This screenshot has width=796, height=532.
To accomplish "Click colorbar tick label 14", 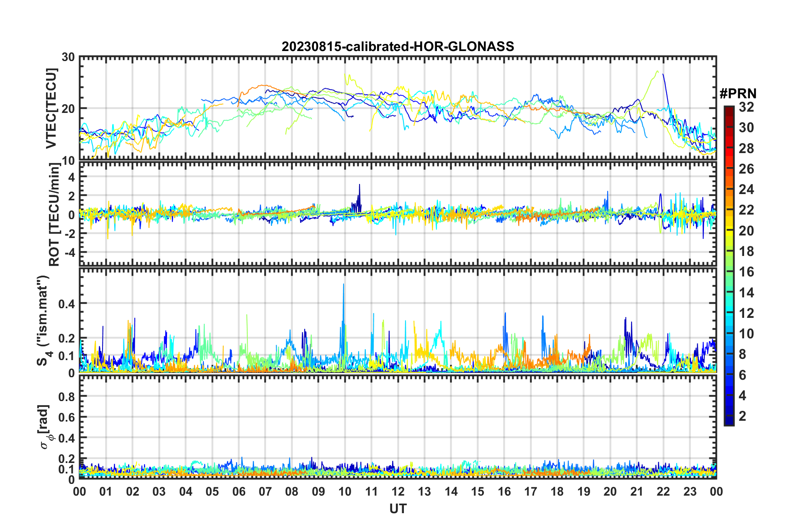I will [x=746, y=292].
